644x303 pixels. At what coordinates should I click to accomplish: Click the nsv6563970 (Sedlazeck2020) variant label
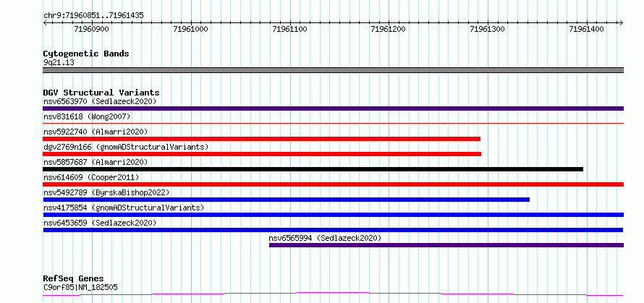100,101
